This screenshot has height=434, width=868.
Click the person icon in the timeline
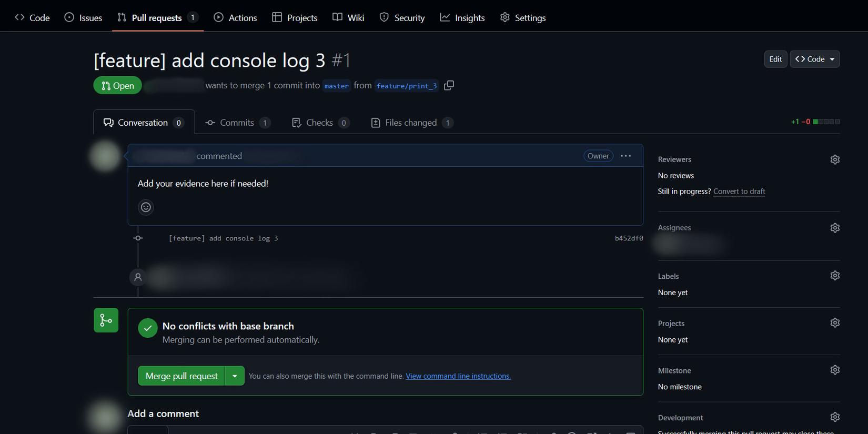coord(138,277)
